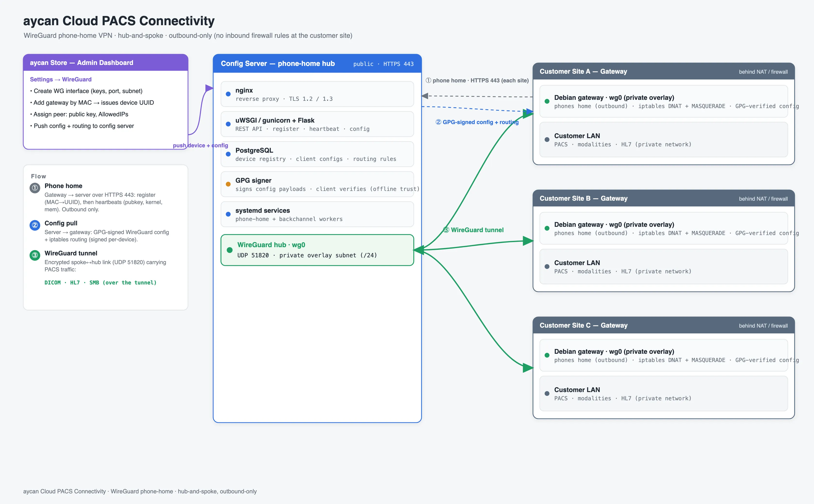The width and height of the screenshot is (814, 504).
Task: Click the blue dot beside PostgreSQL
Action: point(228,154)
